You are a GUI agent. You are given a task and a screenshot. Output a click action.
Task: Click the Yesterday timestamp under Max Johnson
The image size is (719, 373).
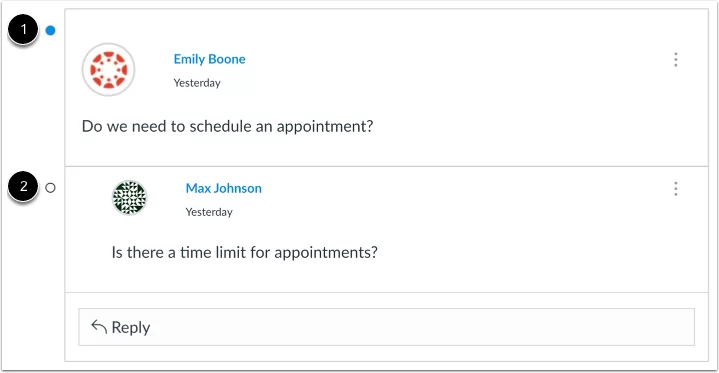pos(209,212)
